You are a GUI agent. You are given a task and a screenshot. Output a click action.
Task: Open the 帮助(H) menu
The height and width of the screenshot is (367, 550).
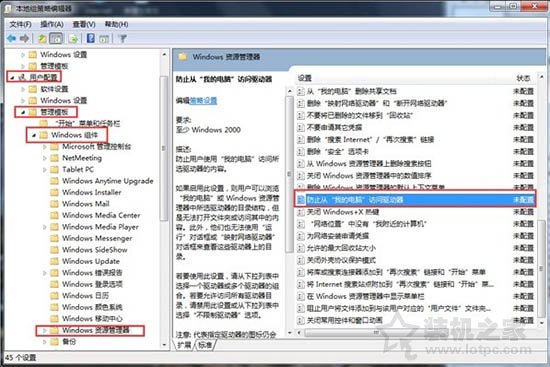click(116, 24)
